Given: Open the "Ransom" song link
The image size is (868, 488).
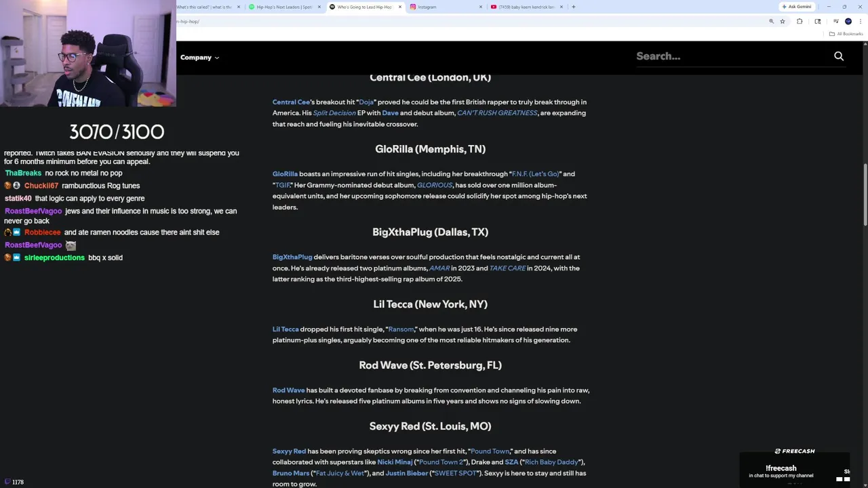Looking at the screenshot, I should [401, 329].
